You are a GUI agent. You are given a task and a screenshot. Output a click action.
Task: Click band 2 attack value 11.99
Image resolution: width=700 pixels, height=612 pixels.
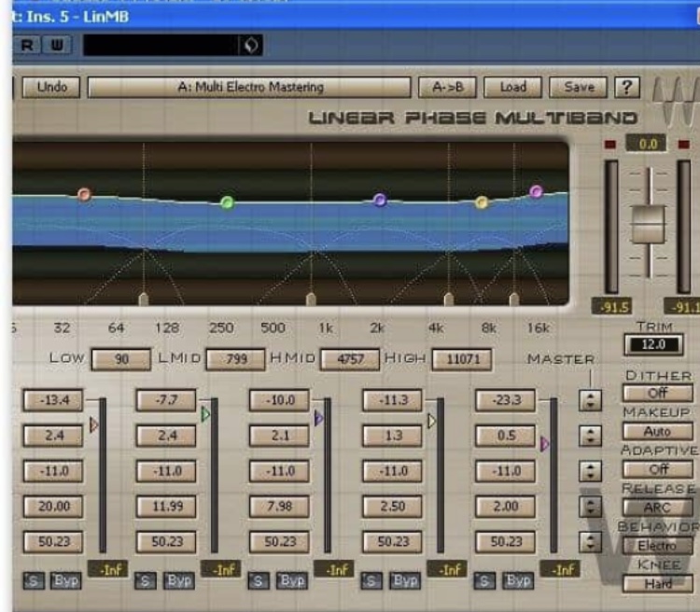(x=166, y=507)
